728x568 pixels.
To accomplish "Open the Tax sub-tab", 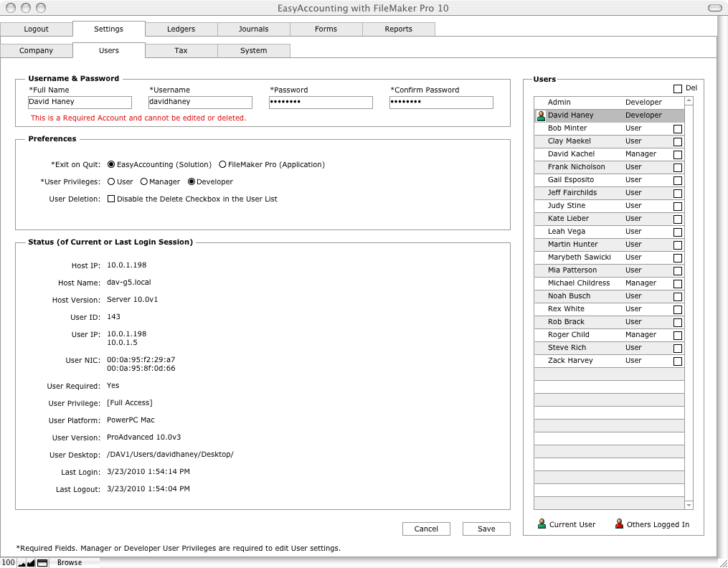I will tap(181, 51).
